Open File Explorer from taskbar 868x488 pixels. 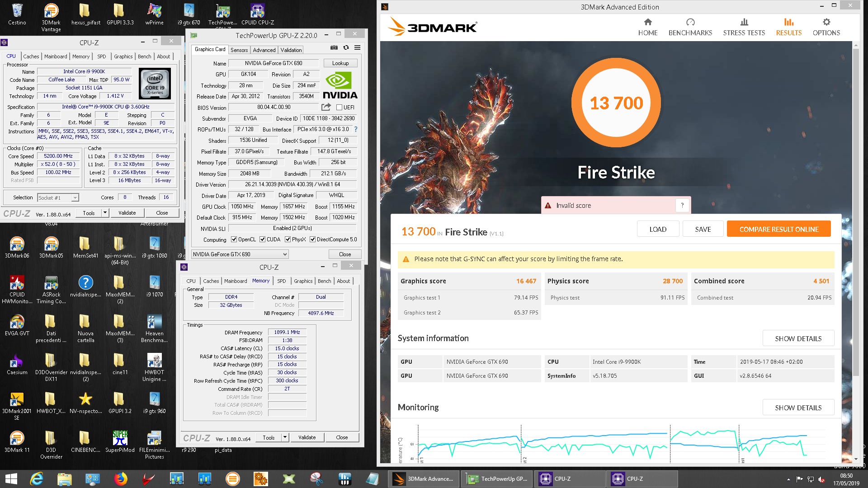point(64,479)
